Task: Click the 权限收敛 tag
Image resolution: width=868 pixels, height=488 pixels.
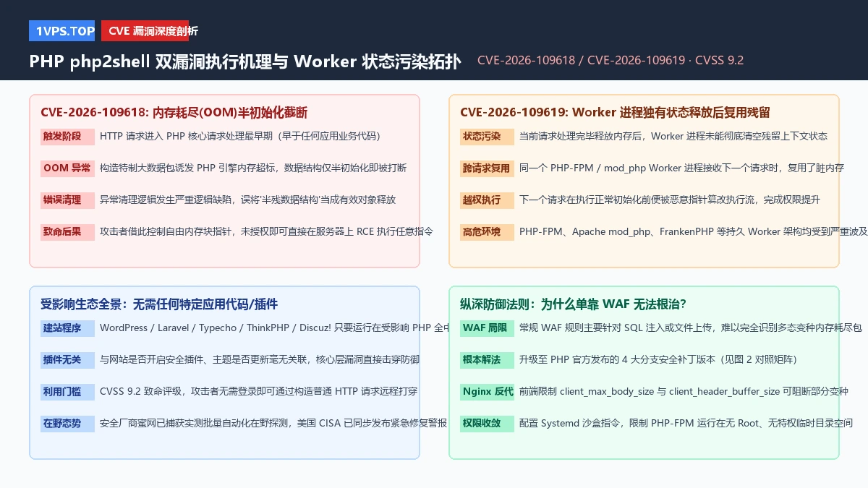Action: (487, 423)
